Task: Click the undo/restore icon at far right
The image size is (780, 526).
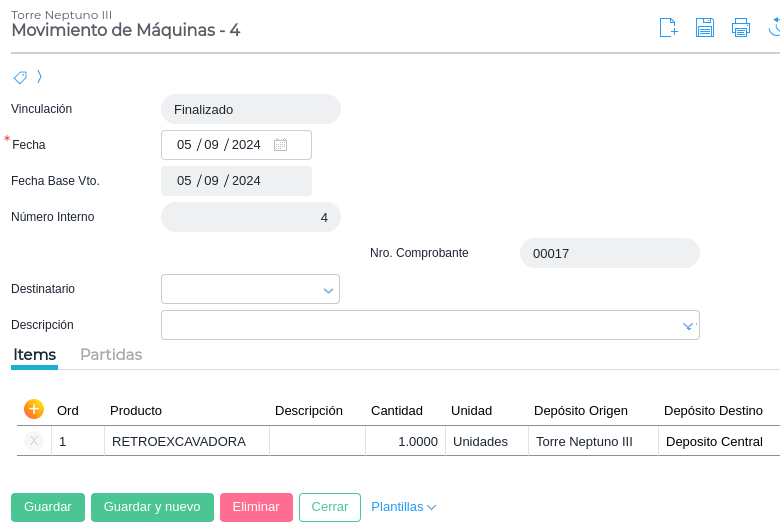Action: click(x=775, y=28)
